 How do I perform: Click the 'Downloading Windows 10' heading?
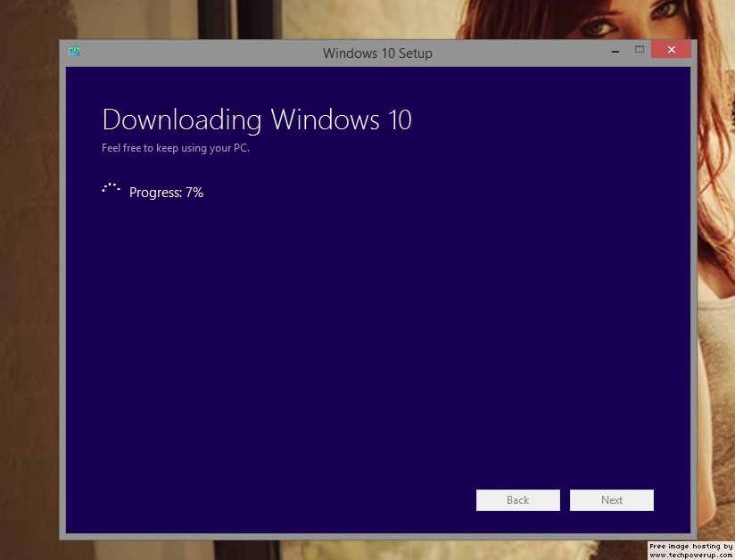(257, 119)
